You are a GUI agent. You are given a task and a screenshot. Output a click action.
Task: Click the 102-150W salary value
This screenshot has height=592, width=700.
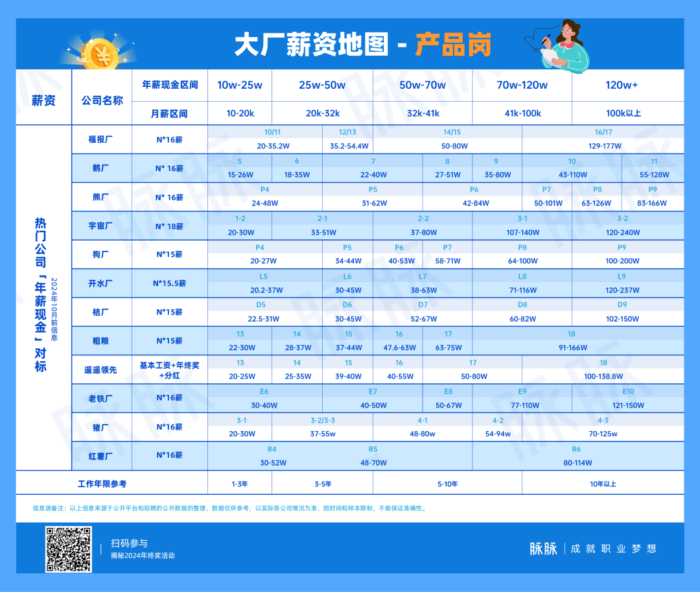[622, 319]
